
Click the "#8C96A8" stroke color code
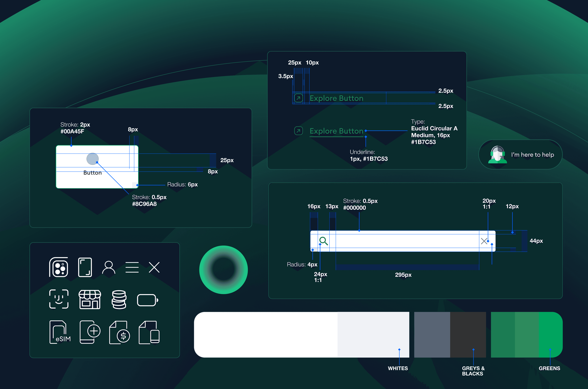coord(144,204)
